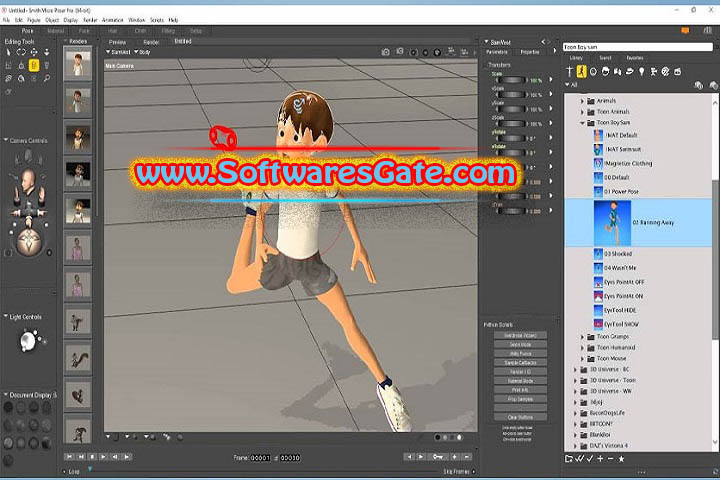Adjust the zTran parameter dial
Screen dimensions: 720x480
[510, 211]
